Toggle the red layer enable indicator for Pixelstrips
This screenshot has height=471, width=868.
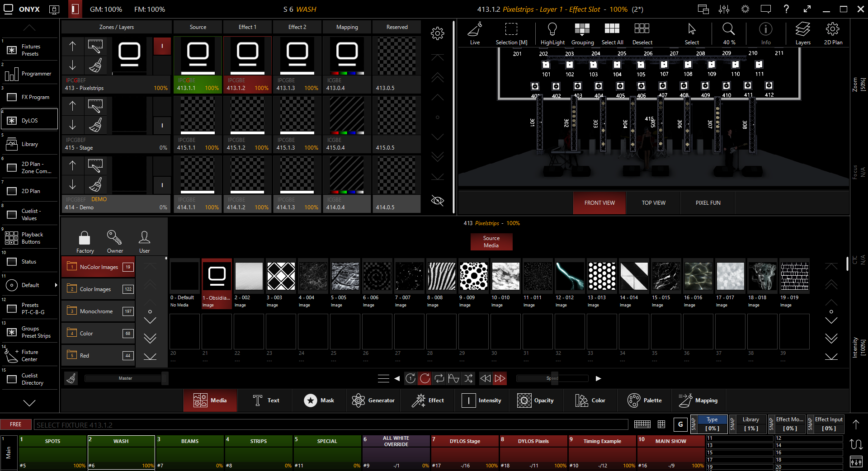coord(162,46)
